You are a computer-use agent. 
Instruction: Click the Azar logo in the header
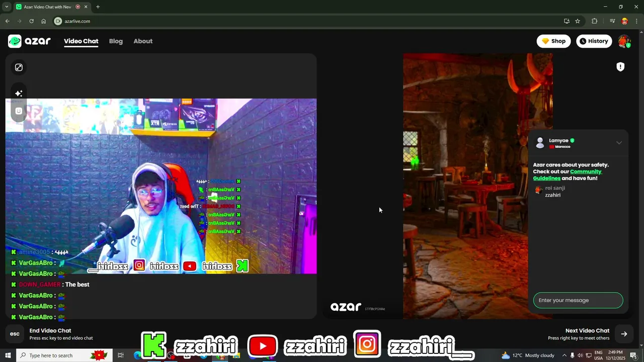click(29, 41)
